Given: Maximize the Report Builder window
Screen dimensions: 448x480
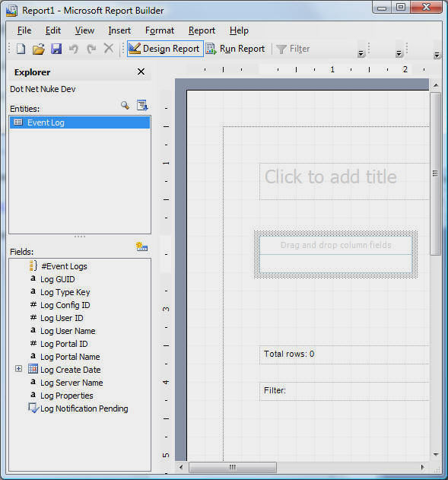Looking at the screenshot, I should coord(401,7).
